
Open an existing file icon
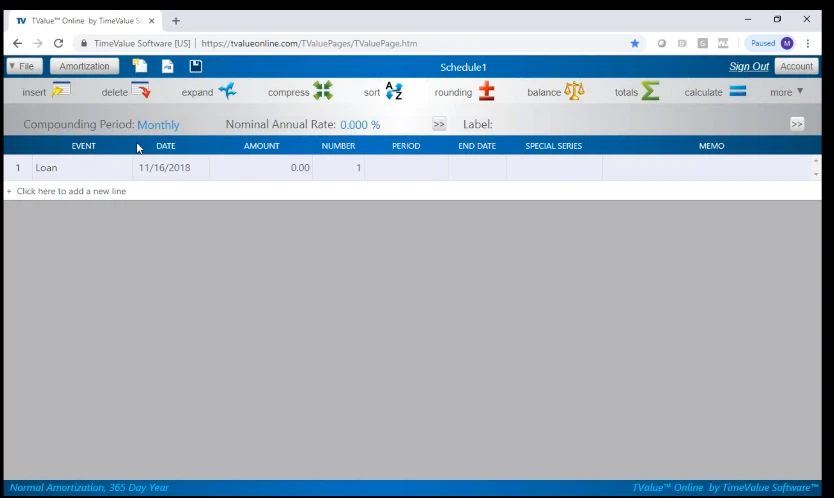click(x=168, y=67)
